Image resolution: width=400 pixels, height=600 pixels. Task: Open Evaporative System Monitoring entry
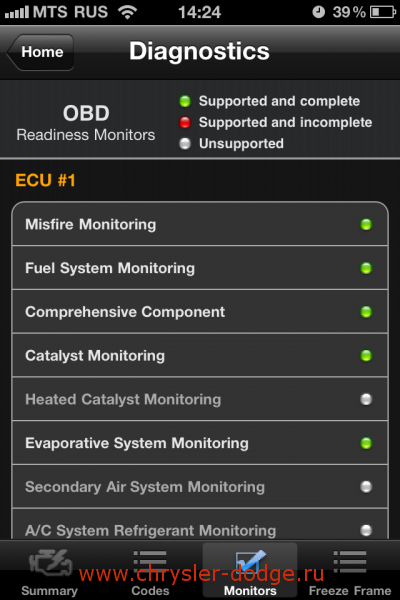click(200, 443)
